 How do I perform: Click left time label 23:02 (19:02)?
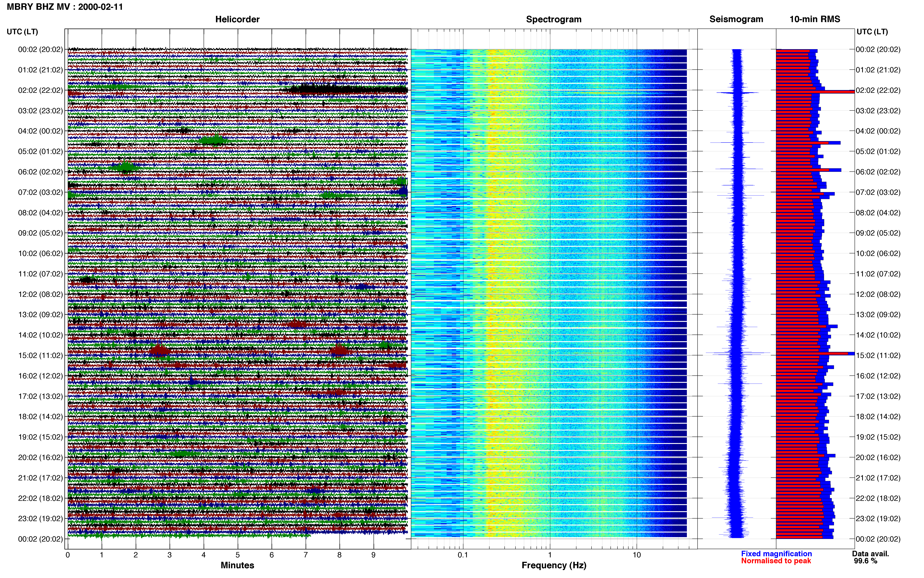click(x=40, y=519)
